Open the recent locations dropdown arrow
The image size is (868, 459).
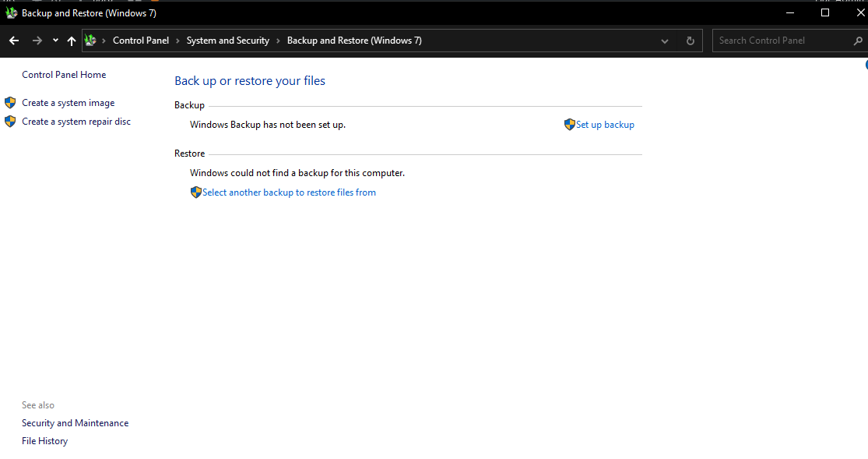(55, 41)
